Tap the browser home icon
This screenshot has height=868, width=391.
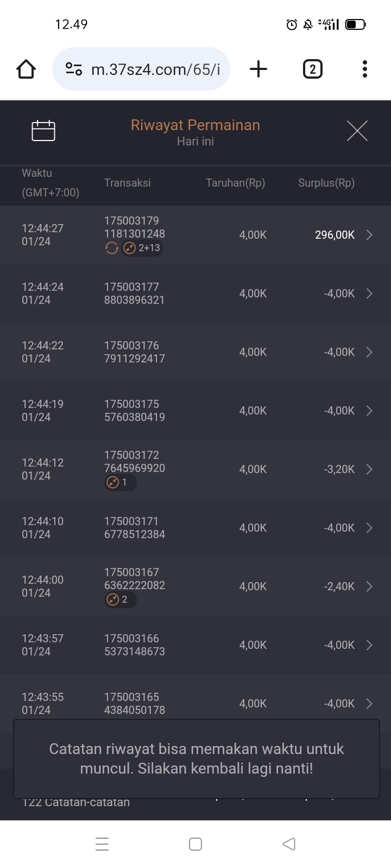26,69
